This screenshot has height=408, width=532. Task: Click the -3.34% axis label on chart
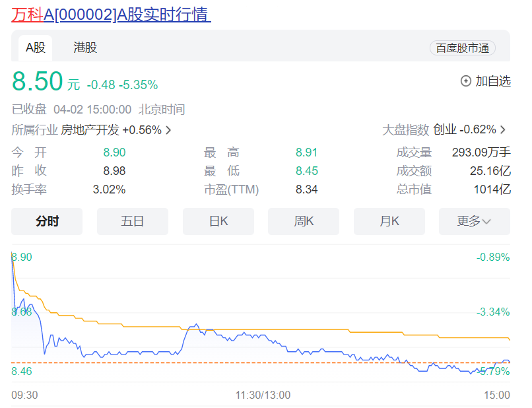click(493, 312)
